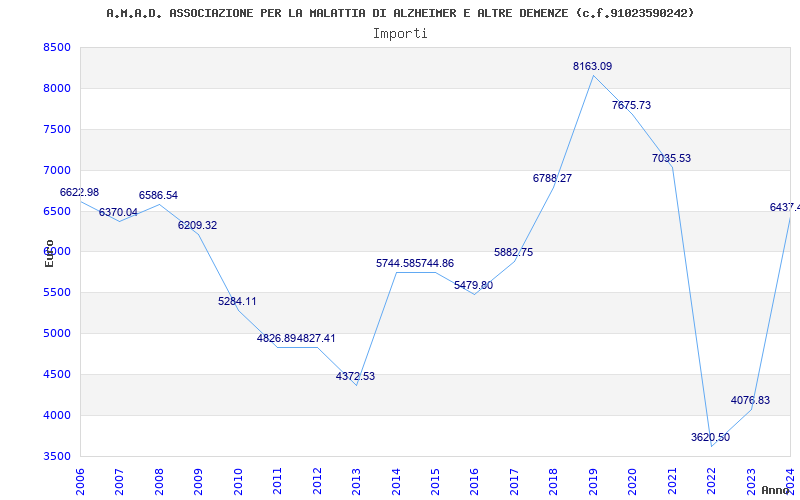Click x-axis year 2021

point(672,482)
